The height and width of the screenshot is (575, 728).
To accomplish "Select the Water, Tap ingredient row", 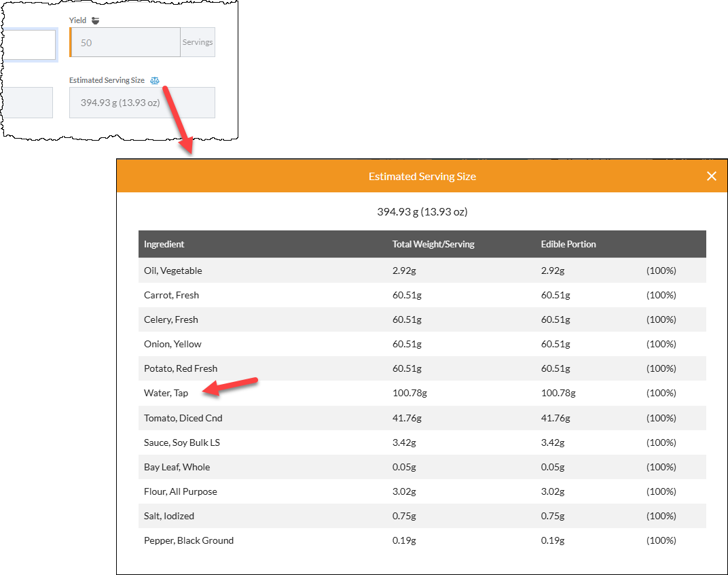I will 422,394.
